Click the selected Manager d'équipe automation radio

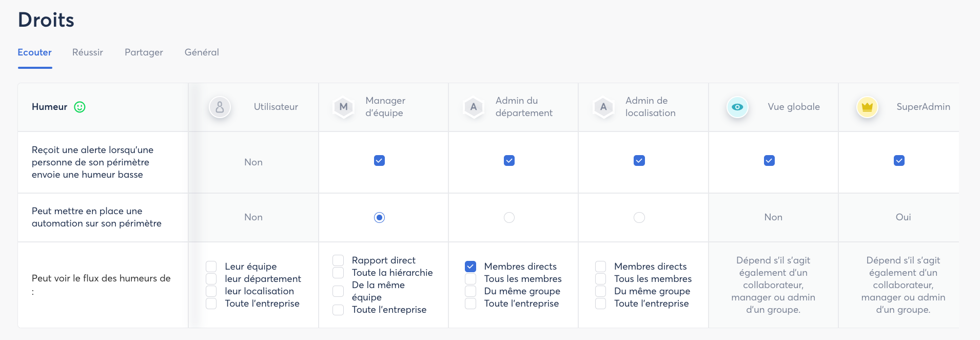[x=379, y=218]
